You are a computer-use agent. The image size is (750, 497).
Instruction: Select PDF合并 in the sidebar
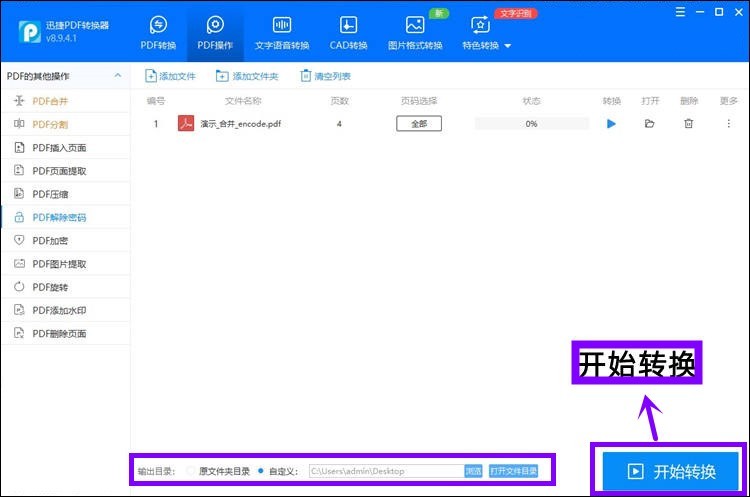(66, 101)
